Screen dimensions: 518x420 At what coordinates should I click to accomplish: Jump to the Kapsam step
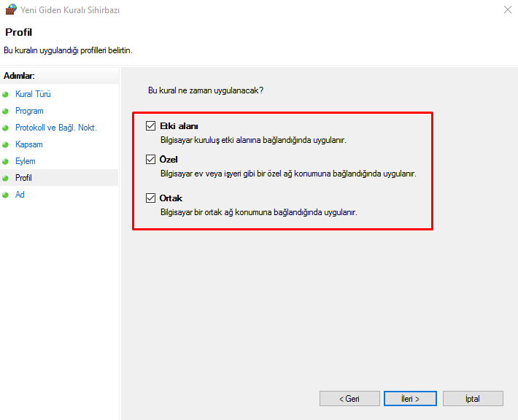tap(29, 144)
